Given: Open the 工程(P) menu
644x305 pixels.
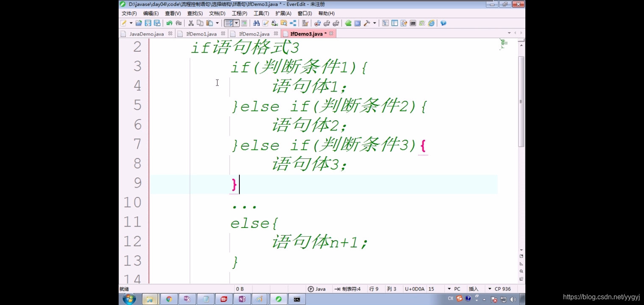Looking at the screenshot, I should (239, 14).
